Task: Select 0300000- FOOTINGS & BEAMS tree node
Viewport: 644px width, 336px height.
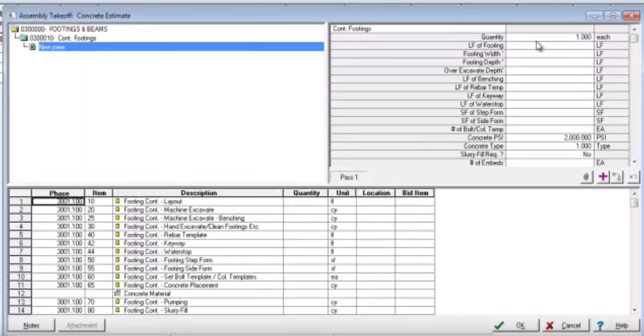Action: tap(64, 29)
